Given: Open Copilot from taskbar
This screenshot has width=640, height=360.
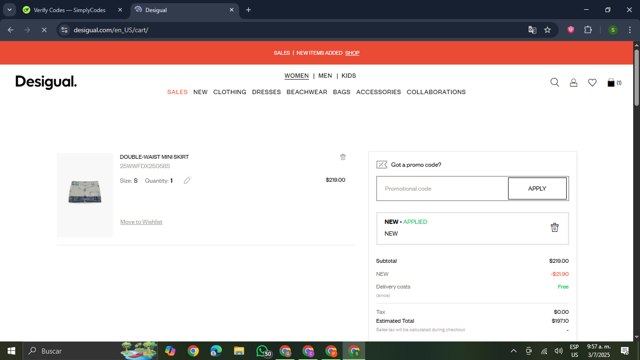Looking at the screenshot, I should (x=170, y=351).
